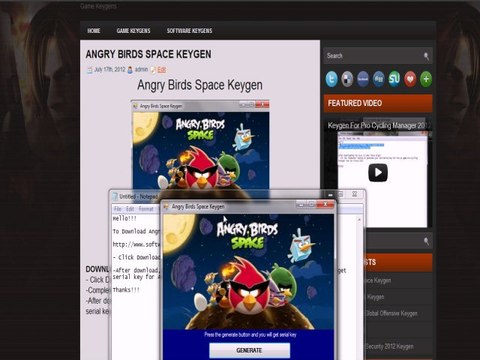480x360 pixels.
Task: Click the green plus share icon
Action: click(426, 79)
